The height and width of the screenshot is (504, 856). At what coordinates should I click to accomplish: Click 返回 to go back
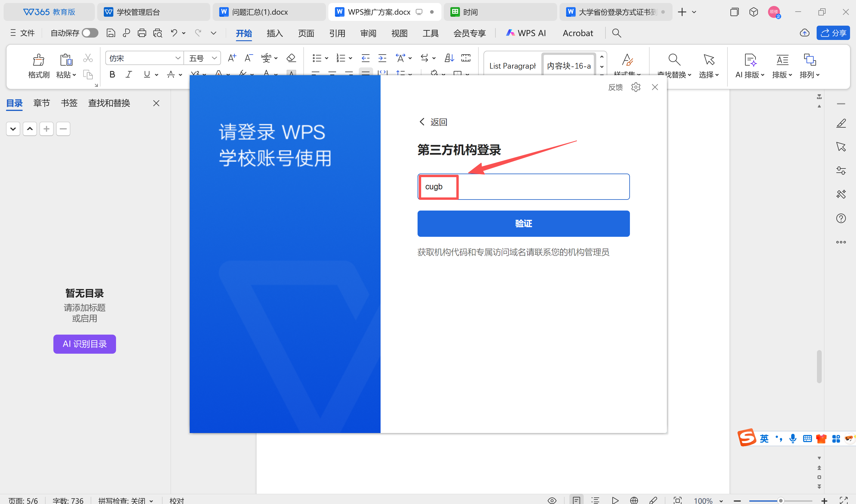(x=433, y=122)
